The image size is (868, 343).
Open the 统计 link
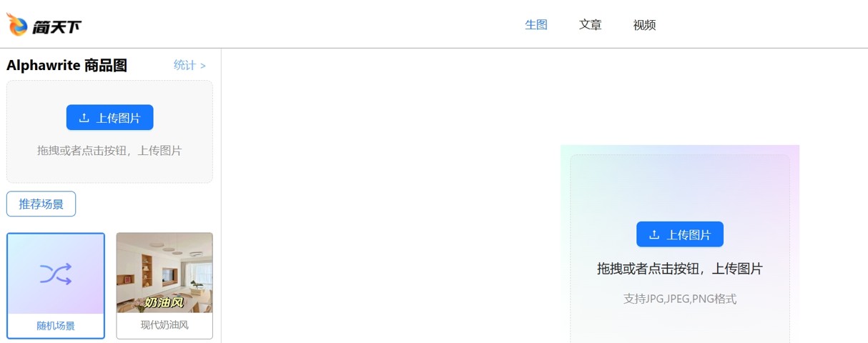[184, 65]
